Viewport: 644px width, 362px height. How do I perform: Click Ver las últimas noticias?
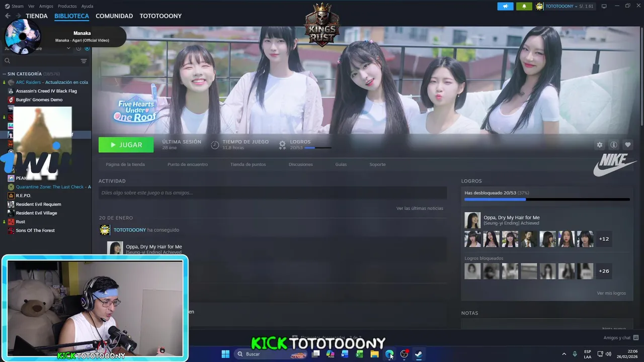420,208
